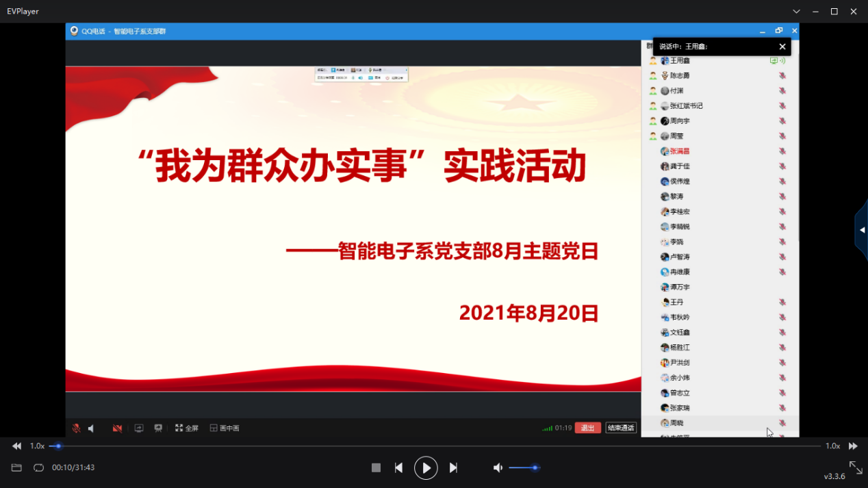The height and width of the screenshot is (488, 868).
Task: Click the red 退出 button
Action: point(587,428)
